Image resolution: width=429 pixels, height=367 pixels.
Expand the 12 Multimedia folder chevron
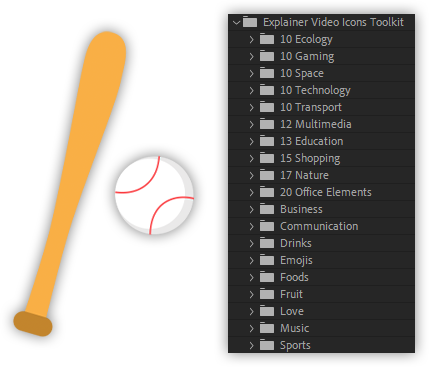(252, 124)
